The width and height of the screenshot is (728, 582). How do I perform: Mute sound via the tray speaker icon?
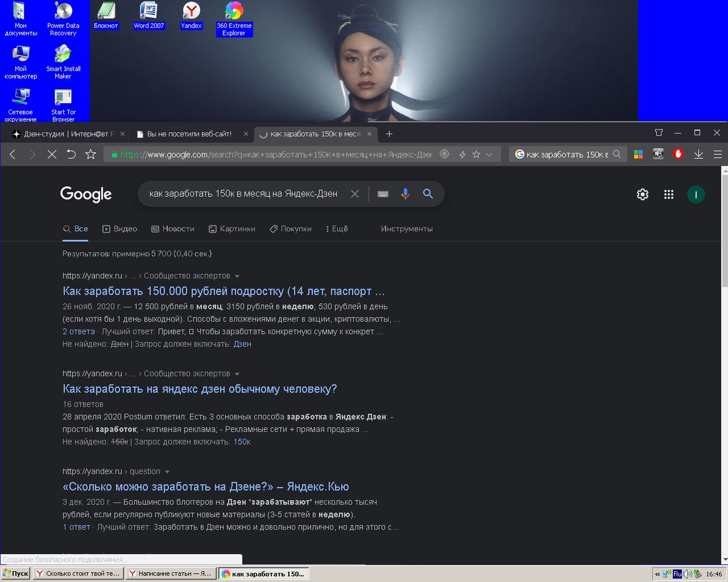[x=688, y=573]
